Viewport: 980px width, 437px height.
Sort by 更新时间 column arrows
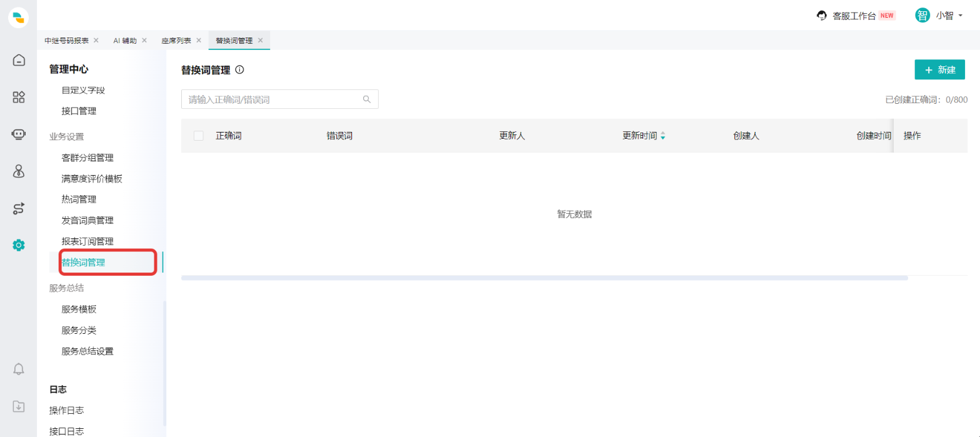663,136
